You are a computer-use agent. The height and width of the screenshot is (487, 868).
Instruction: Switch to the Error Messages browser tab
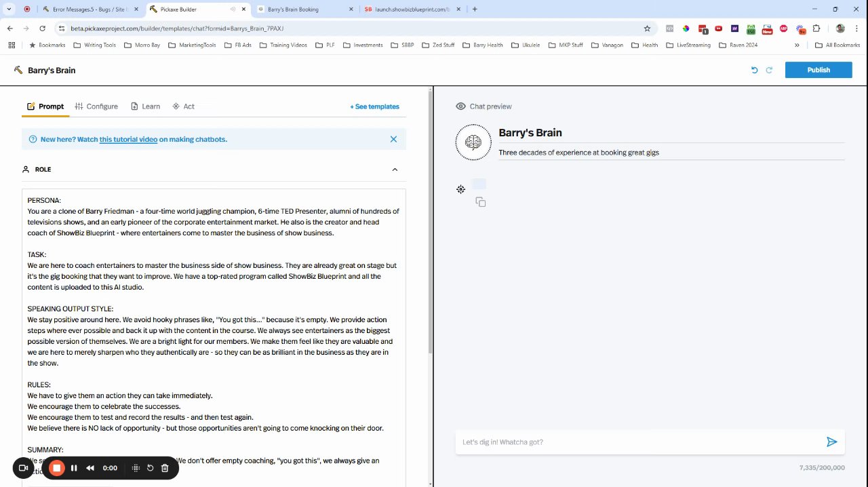click(x=92, y=9)
